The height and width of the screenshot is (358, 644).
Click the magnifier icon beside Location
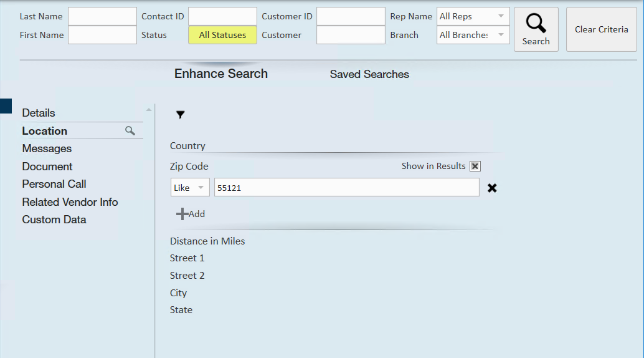pyautogui.click(x=130, y=130)
